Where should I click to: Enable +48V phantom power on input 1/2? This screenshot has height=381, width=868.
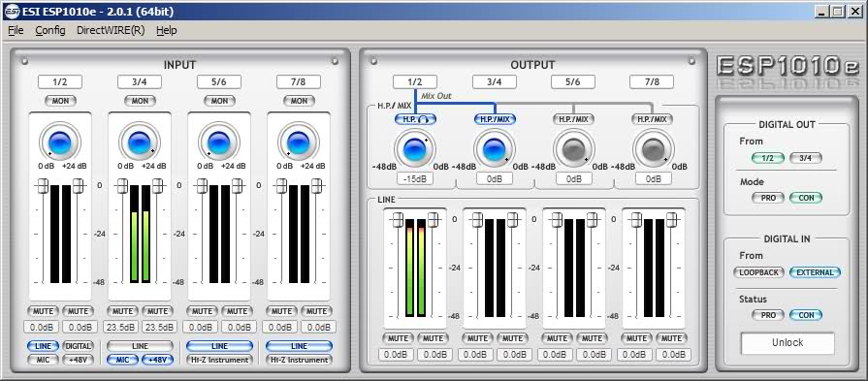point(78,360)
